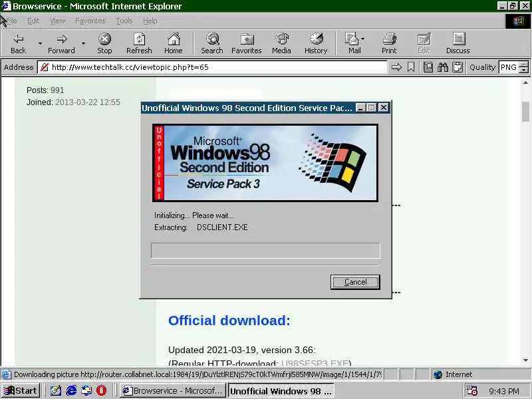Click the Downloading picture status bar message

coord(198,374)
